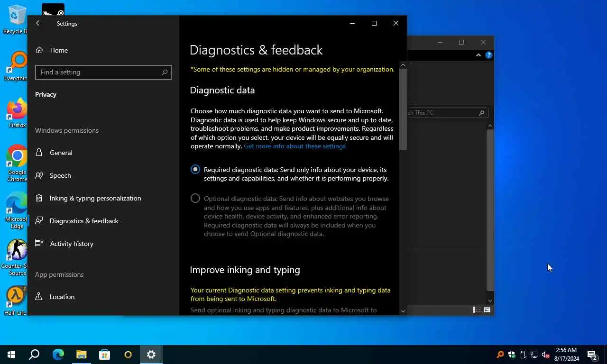
Task: Collapse the File Explorer ribbon chevron
Action: 478,55
